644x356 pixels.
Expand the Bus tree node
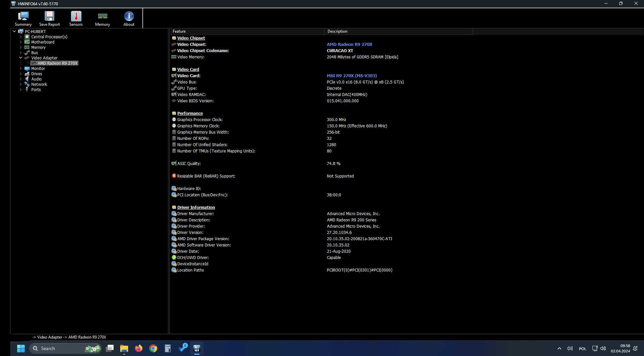(20, 52)
